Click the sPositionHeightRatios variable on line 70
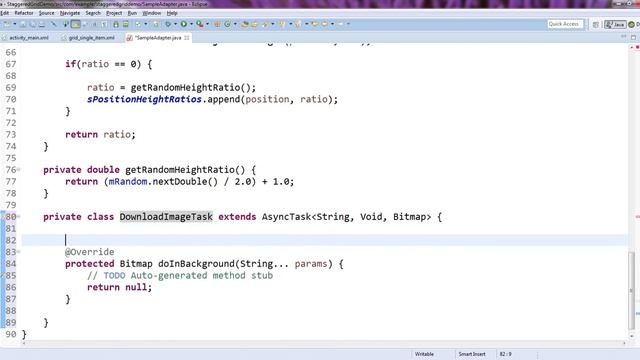The height and width of the screenshot is (360, 640). [x=144, y=99]
